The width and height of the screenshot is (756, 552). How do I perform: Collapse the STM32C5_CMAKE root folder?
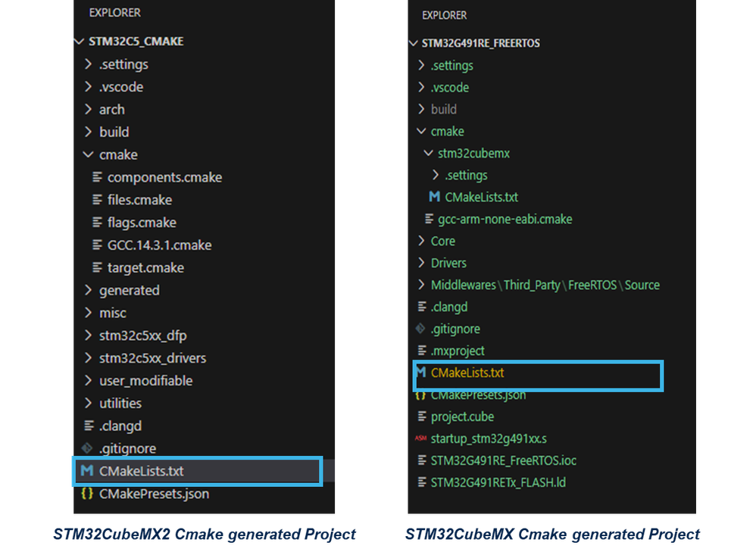pyautogui.click(x=79, y=42)
